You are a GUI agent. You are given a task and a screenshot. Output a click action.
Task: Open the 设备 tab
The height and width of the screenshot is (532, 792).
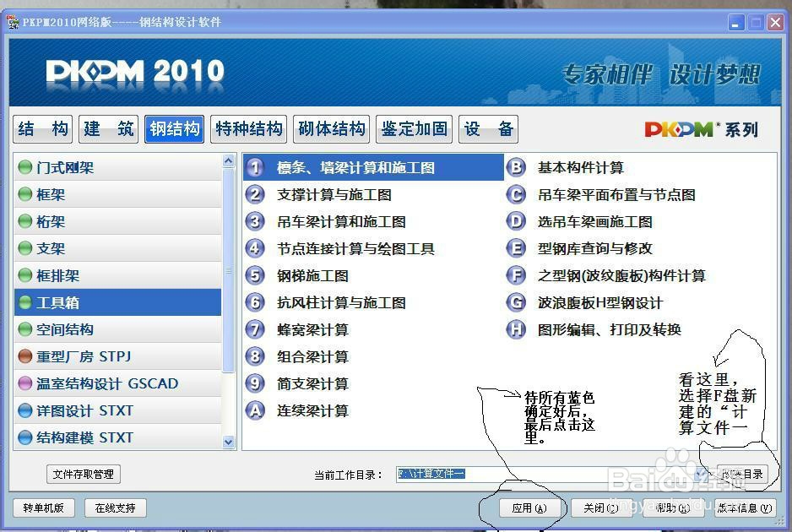(488, 129)
